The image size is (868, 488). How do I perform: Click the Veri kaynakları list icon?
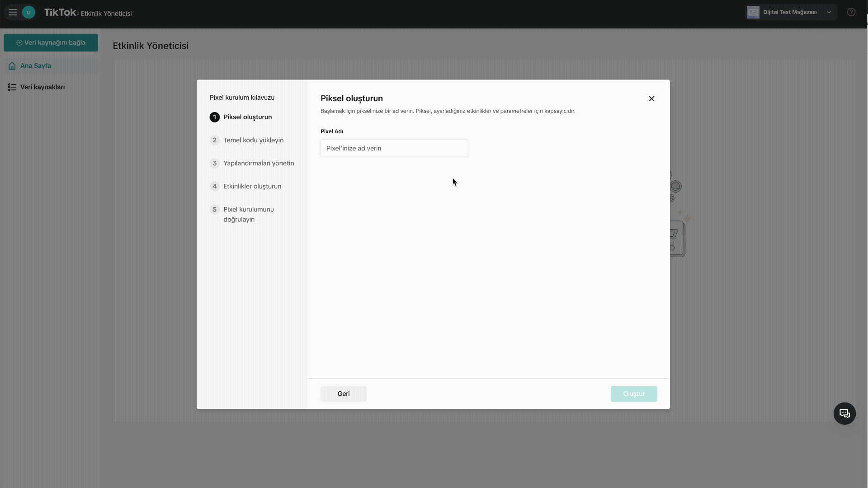click(12, 87)
